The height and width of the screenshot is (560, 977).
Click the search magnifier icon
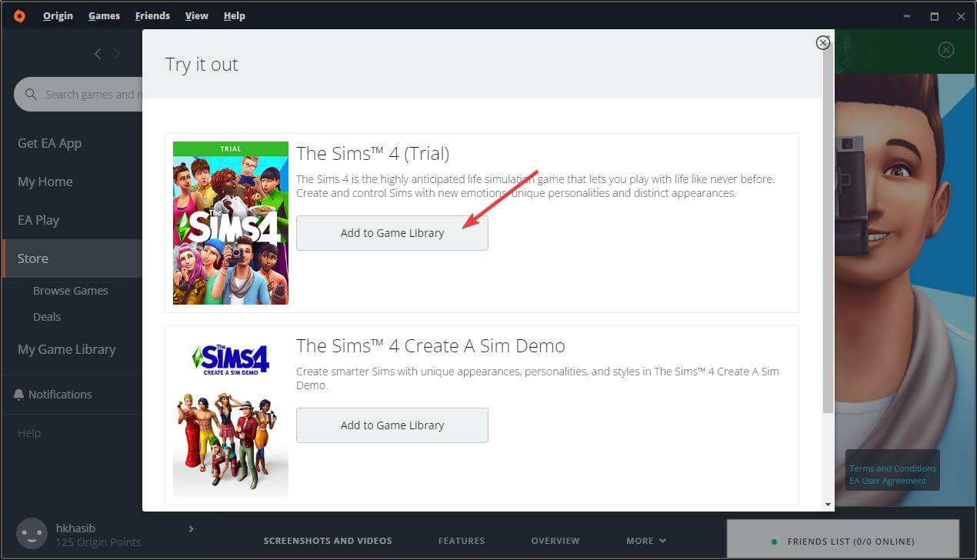point(31,94)
